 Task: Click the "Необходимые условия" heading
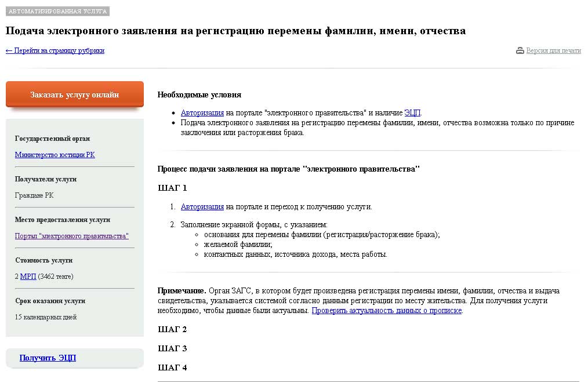tap(199, 94)
